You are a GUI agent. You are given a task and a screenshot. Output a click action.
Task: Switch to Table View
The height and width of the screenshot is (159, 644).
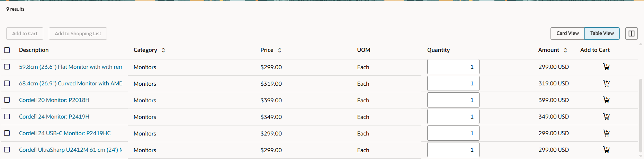tap(602, 34)
